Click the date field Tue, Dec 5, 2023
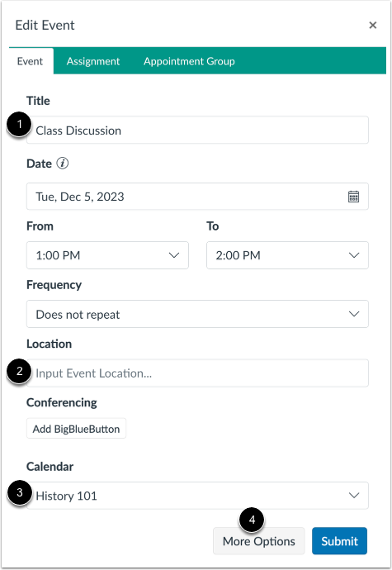 [197, 197]
